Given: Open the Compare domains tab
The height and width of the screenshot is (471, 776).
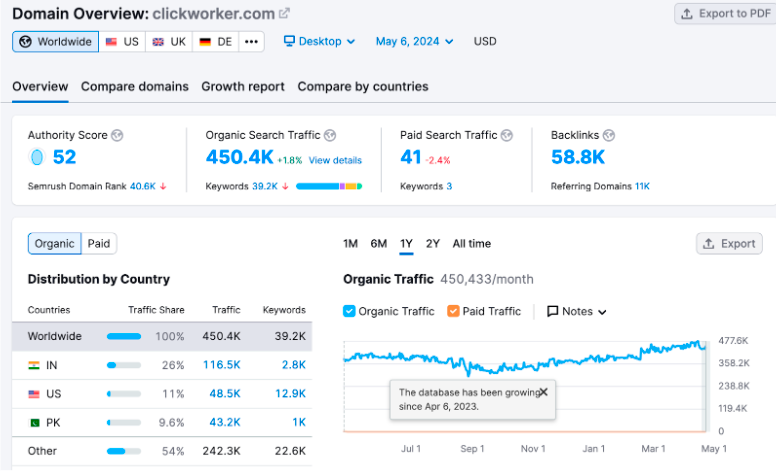Looking at the screenshot, I should click(x=135, y=87).
